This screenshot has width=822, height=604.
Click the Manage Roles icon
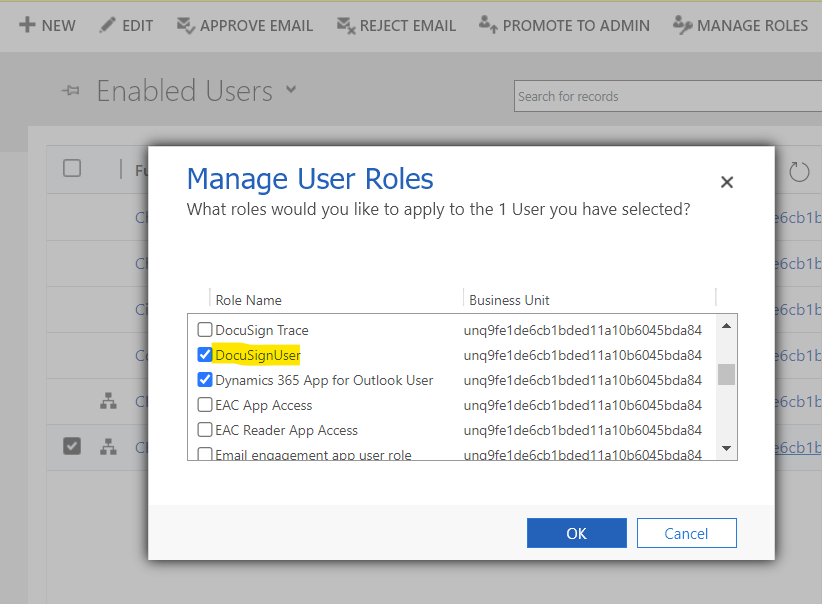683,25
